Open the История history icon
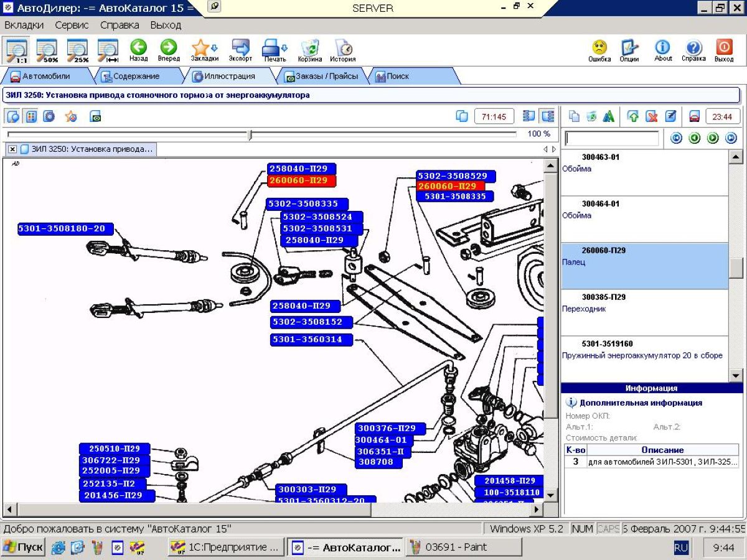This screenshot has width=747, height=560. (343, 50)
